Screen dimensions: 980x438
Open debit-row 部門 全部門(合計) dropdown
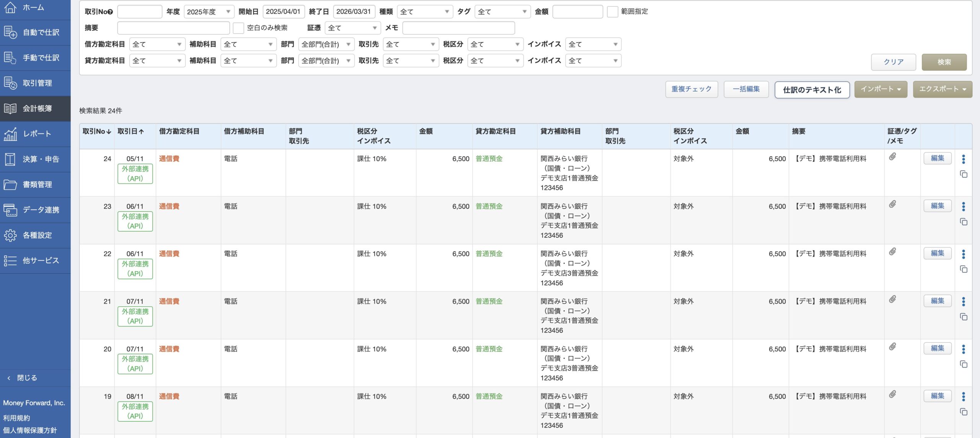click(326, 44)
